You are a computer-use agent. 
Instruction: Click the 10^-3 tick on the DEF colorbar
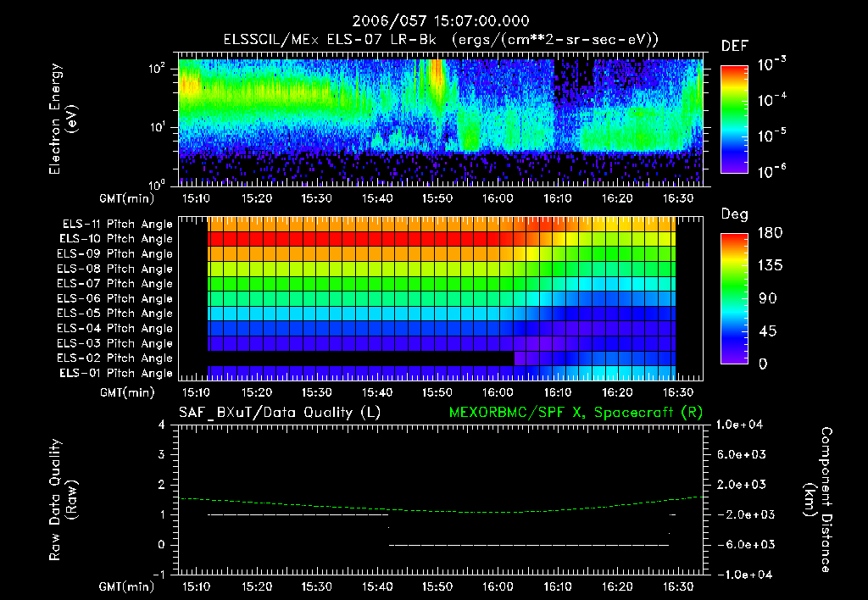point(772,64)
